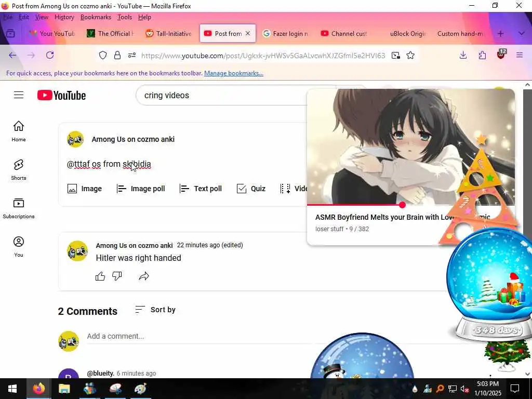Screen dimensions: 532x399
Task: Open the Firefox application menu
Action: (x=520, y=55)
